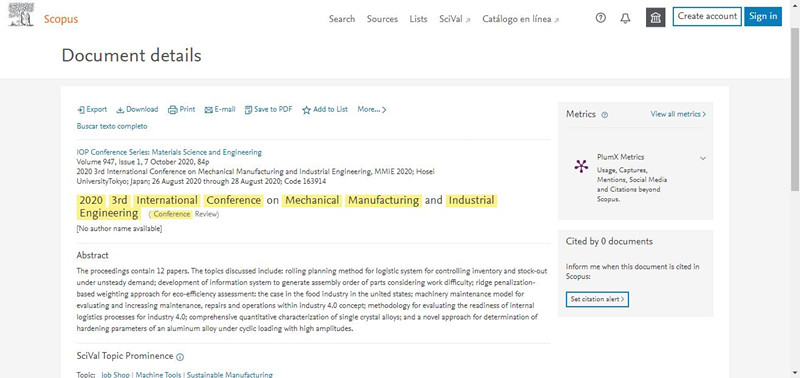Open the Lists menu item
The image size is (800, 378).
[x=418, y=19]
